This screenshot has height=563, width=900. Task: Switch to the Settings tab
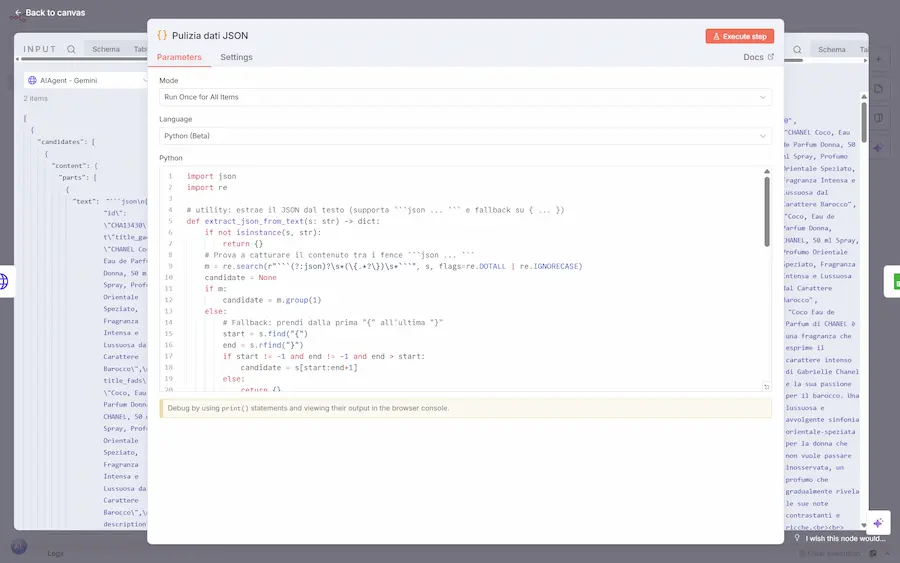(x=236, y=58)
